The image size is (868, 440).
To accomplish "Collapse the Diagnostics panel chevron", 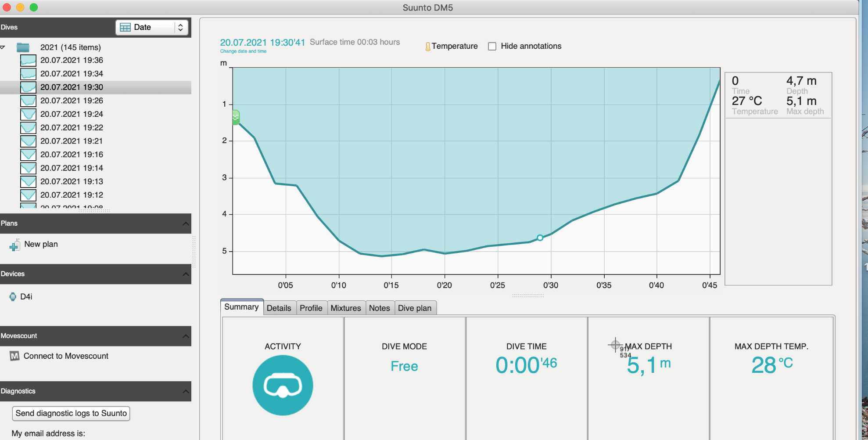I will (186, 391).
